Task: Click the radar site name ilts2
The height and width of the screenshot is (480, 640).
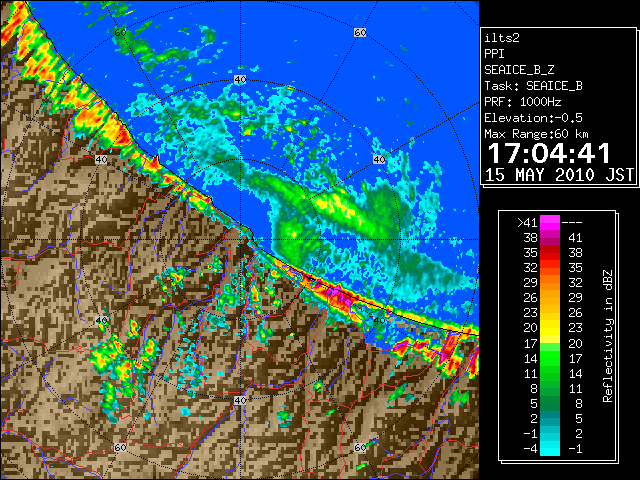Action: [502, 38]
